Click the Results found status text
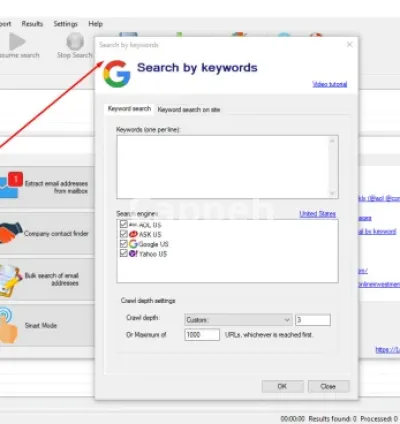 pyautogui.click(x=332, y=419)
